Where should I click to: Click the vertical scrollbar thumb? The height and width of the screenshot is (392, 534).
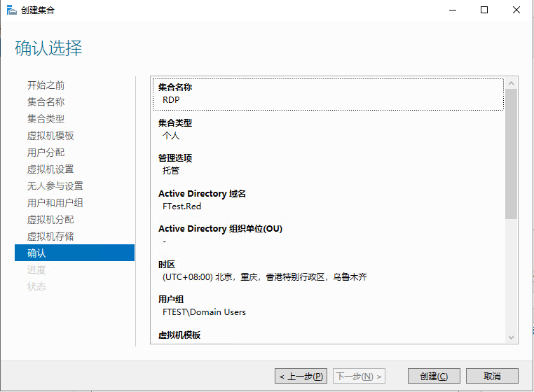[x=511, y=154]
